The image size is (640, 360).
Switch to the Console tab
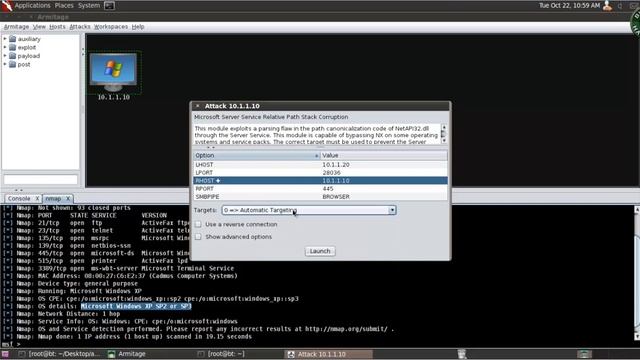click(19, 198)
